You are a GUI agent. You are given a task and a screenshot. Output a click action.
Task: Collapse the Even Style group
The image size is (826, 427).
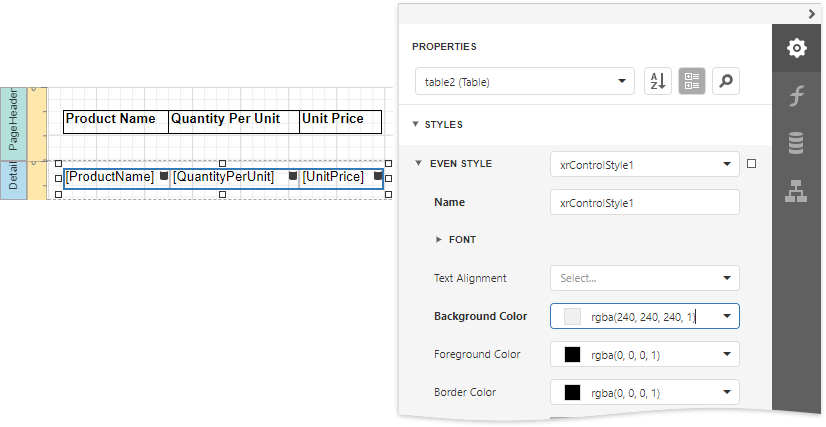[418, 164]
